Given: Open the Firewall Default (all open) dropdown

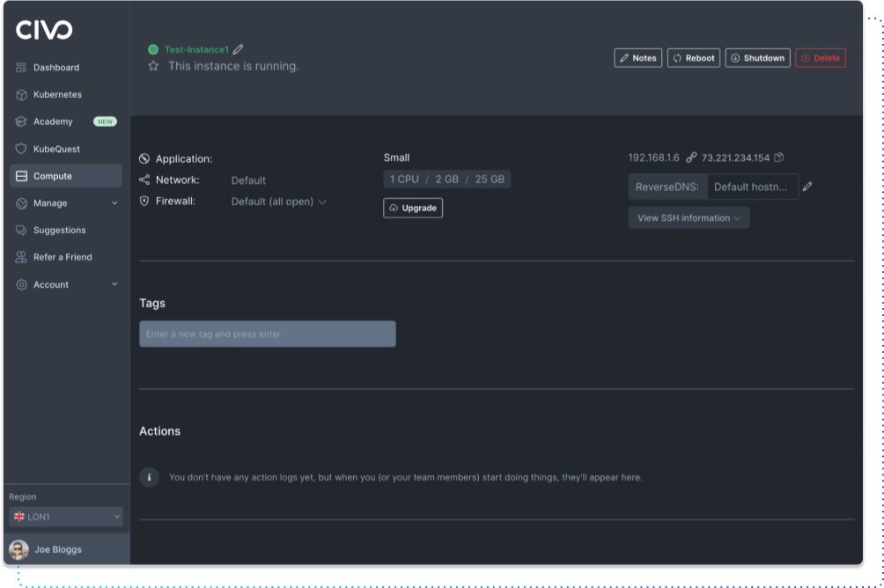Looking at the screenshot, I should click(x=278, y=202).
